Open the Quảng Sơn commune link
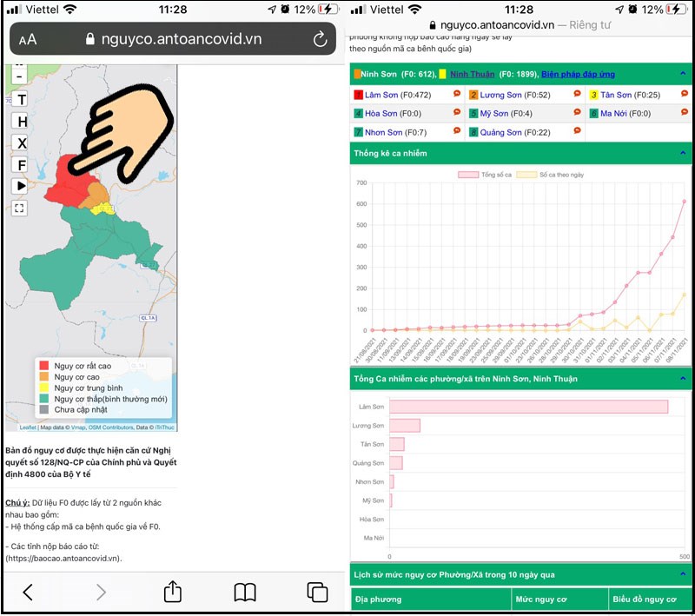Viewport: 695px width, 616px height. point(501,133)
